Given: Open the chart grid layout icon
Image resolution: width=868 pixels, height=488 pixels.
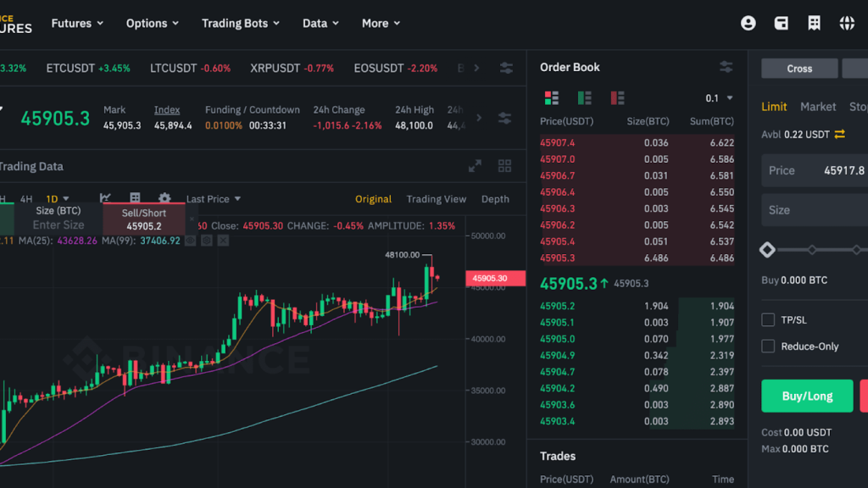Looking at the screenshot, I should [x=504, y=166].
